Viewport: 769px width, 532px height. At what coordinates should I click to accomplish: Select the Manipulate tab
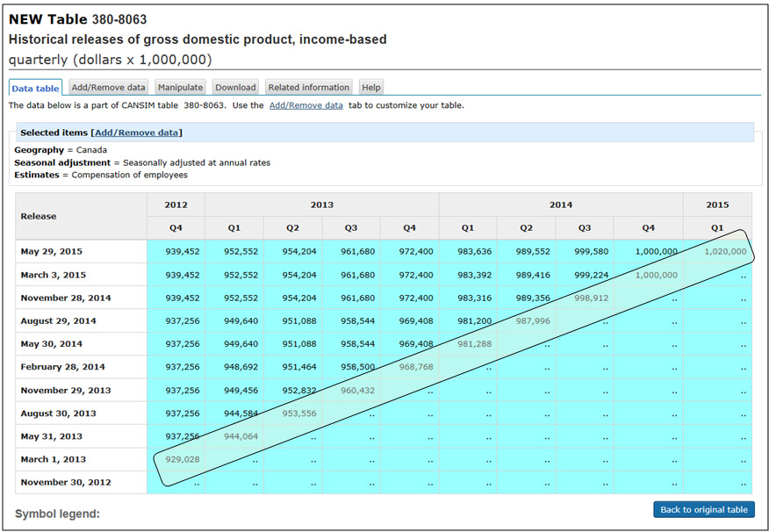tap(180, 88)
